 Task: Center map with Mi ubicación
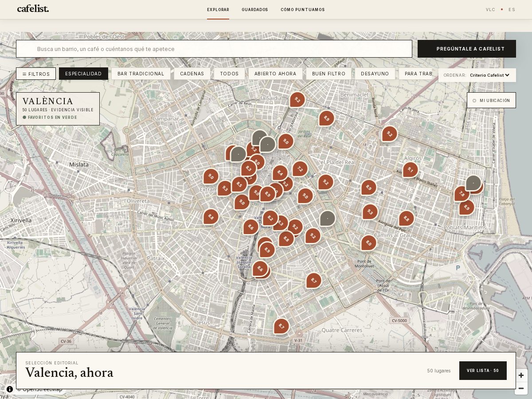pos(491,100)
